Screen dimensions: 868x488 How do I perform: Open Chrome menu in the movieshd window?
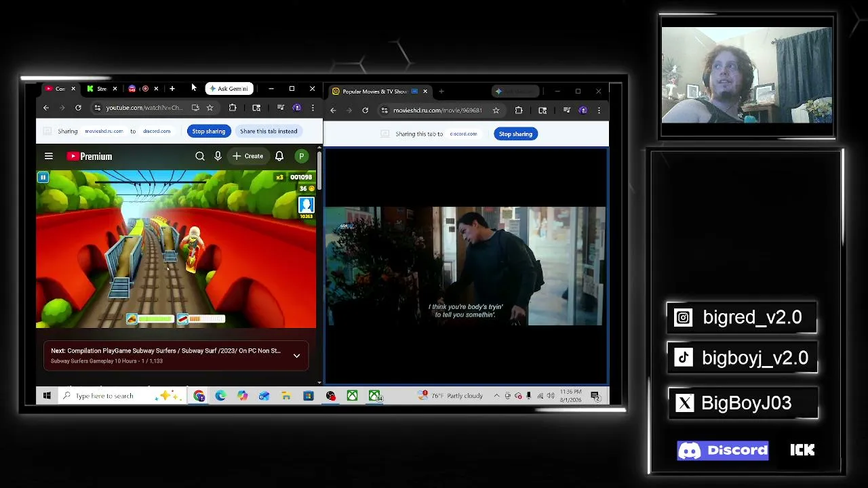pyautogui.click(x=599, y=110)
